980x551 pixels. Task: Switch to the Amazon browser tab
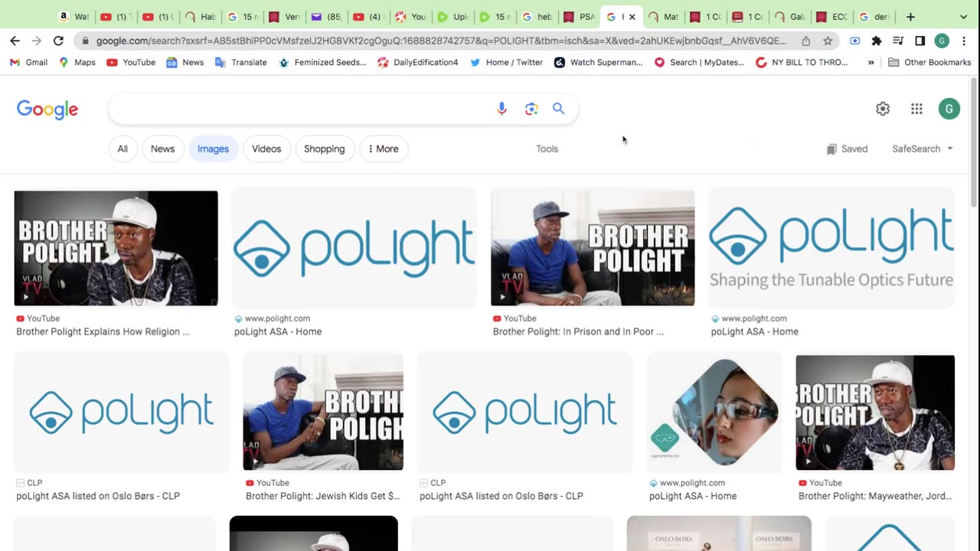click(73, 16)
